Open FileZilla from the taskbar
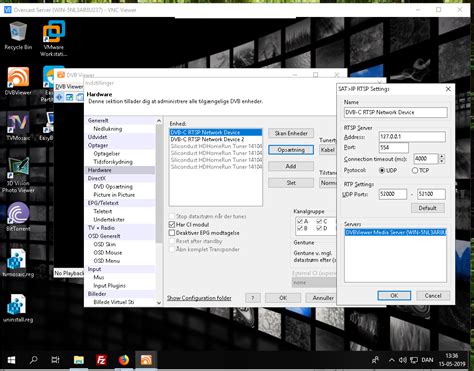 click(101, 360)
